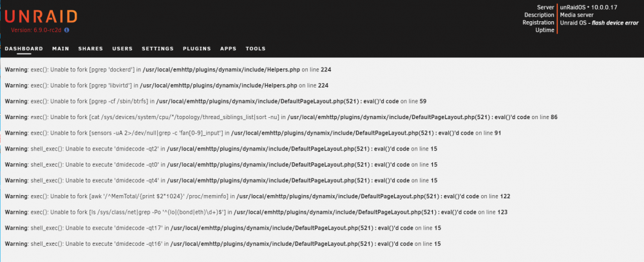Click the UNRAID logo
Screen dimensions: 644x262
tap(41, 17)
